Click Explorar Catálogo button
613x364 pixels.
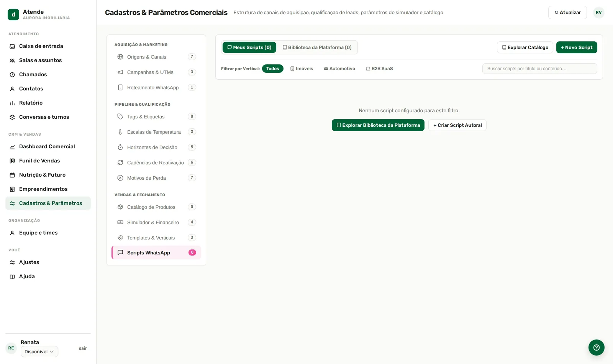click(x=525, y=48)
